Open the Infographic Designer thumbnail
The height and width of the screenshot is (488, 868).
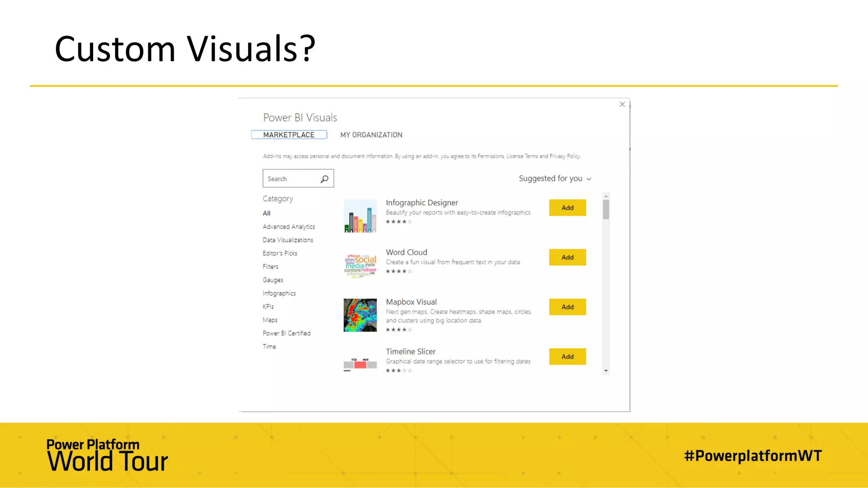pos(360,216)
